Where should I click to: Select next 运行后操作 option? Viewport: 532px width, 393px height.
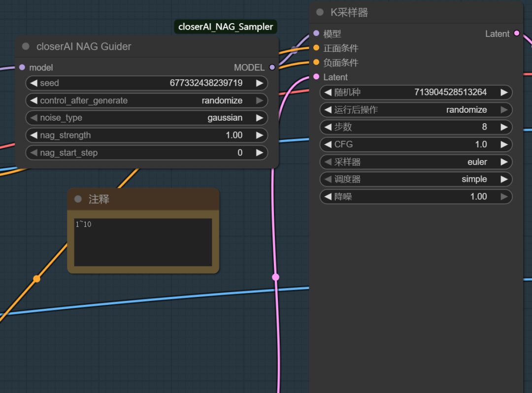(504, 110)
